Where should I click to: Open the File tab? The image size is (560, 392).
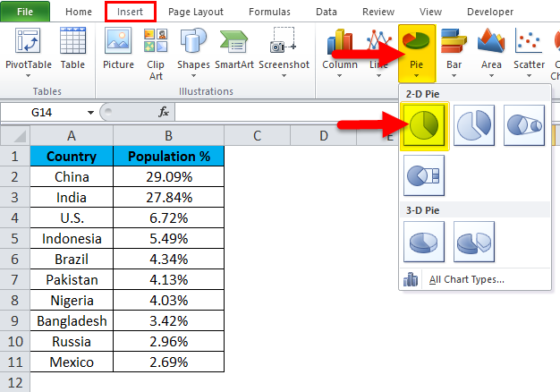[25, 12]
